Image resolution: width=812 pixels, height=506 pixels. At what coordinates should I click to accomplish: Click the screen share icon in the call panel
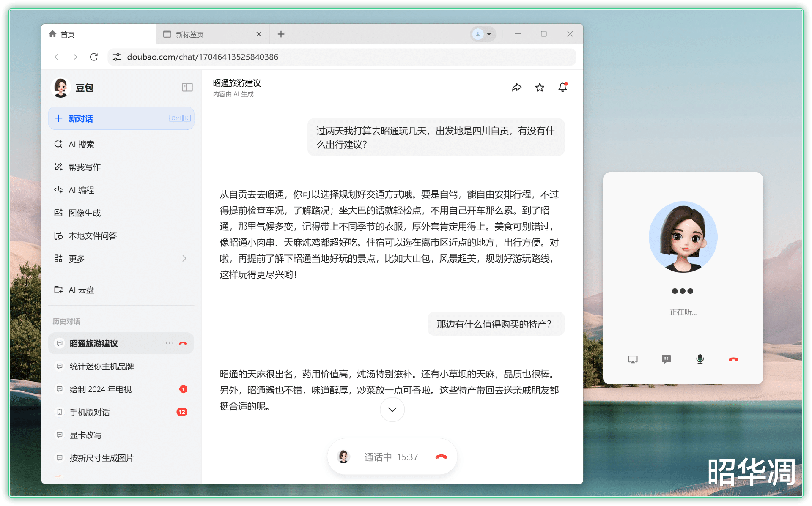tap(633, 359)
